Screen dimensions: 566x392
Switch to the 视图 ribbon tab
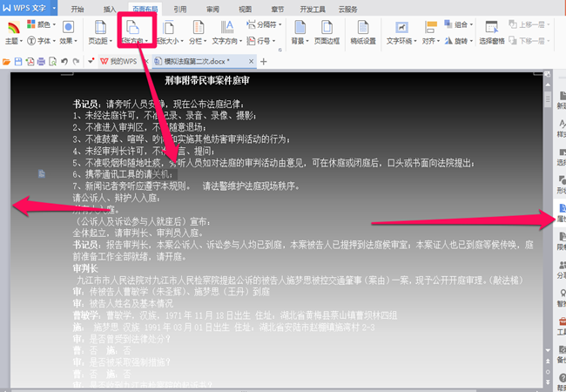[245, 9]
